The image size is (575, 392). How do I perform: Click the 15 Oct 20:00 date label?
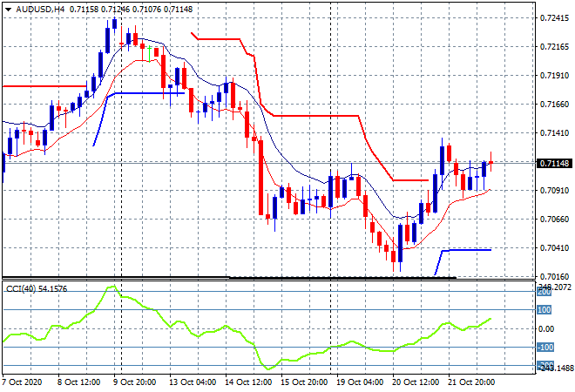coord(304,382)
